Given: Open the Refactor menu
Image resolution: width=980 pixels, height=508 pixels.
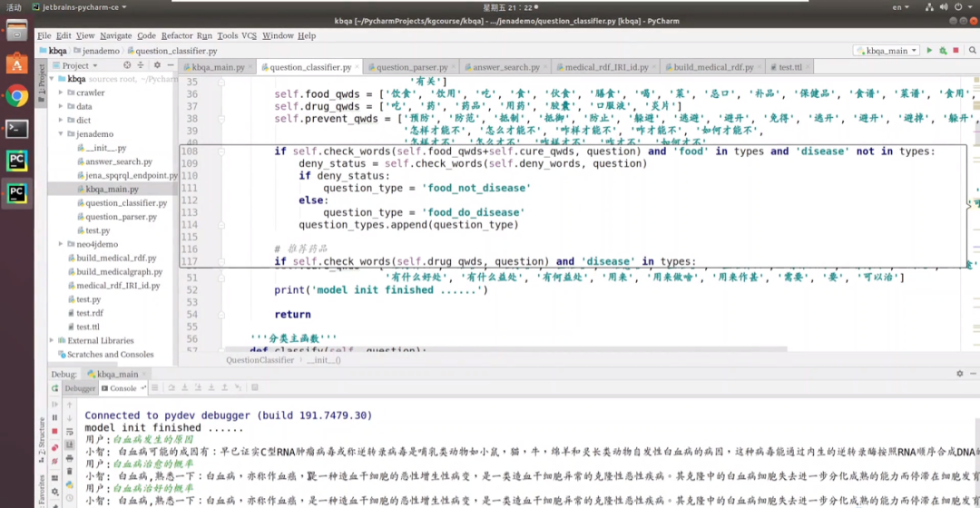Looking at the screenshot, I should pos(176,35).
